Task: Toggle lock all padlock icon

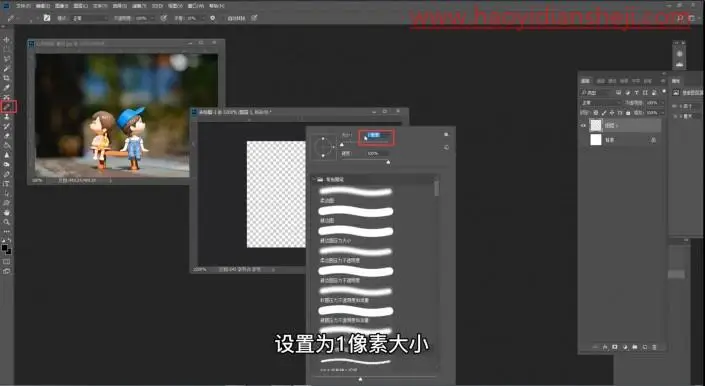Action: (628, 113)
